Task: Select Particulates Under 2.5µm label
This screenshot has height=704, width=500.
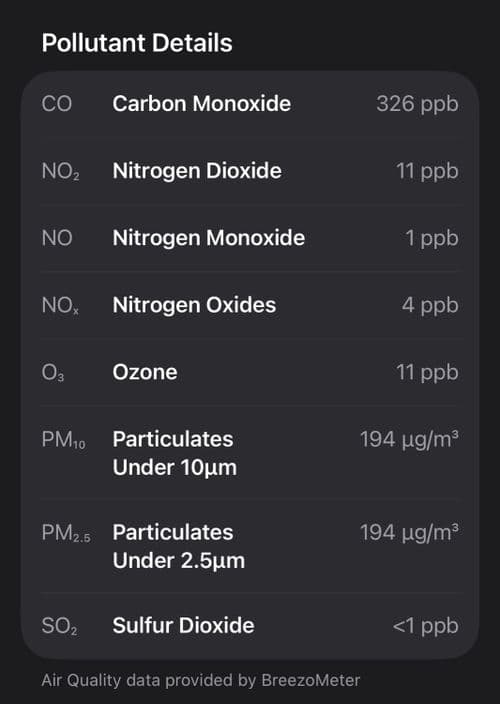Action: click(179, 546)
